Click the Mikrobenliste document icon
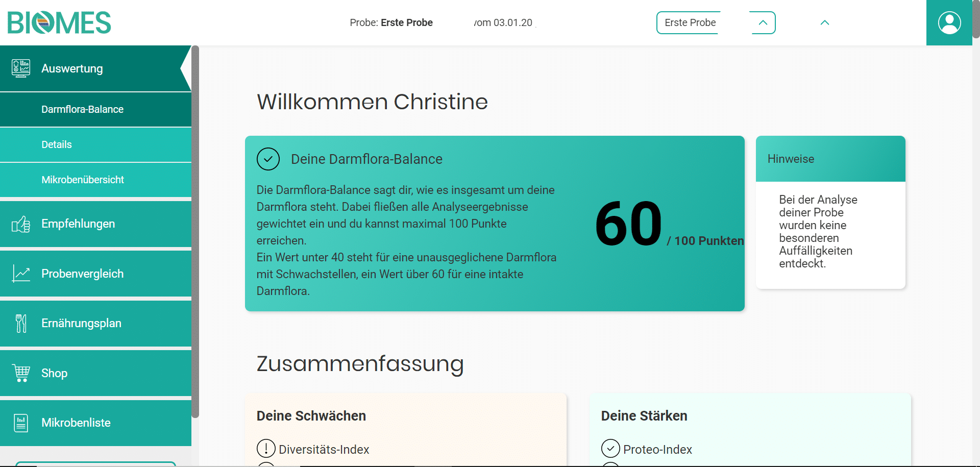Image resolution: width=980 pixels, height=467 pixels. 21,423
